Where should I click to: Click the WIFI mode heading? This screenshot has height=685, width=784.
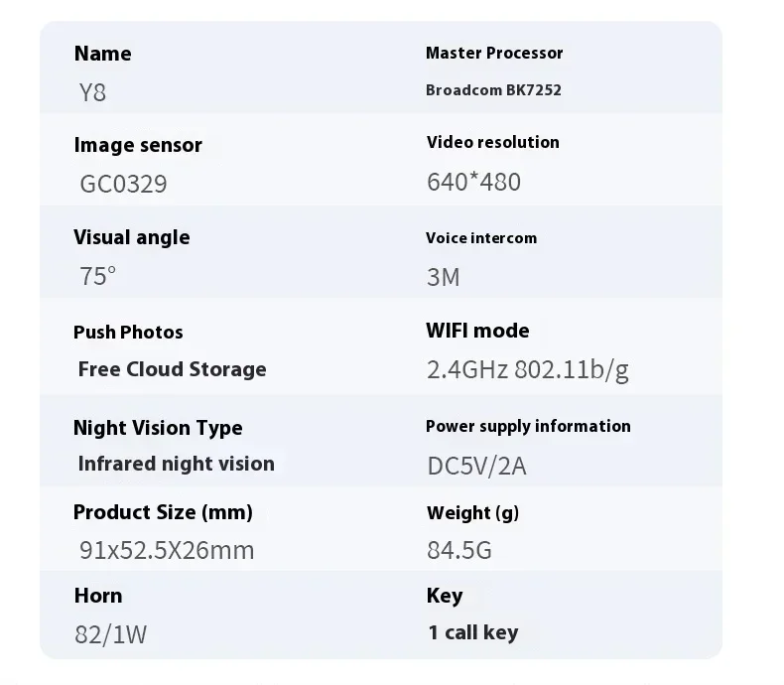coord(477,331)
